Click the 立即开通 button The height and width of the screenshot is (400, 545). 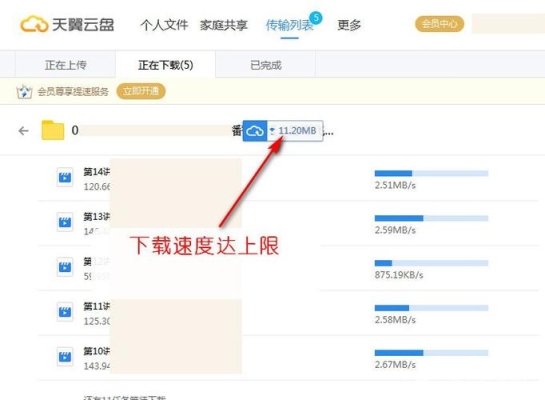tap(141, 91)
